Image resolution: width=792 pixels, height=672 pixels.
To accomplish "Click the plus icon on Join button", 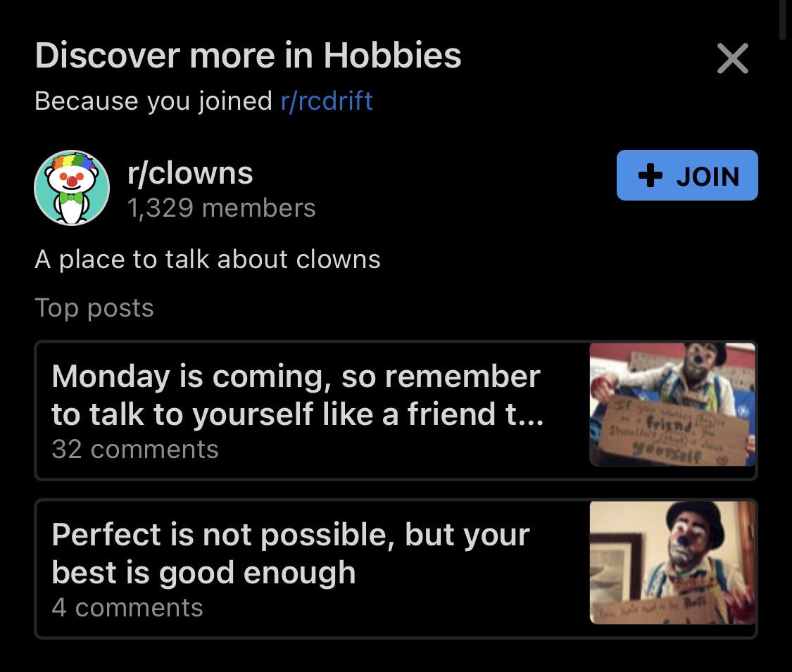I will pyautogui.click(x=650, y=175).
